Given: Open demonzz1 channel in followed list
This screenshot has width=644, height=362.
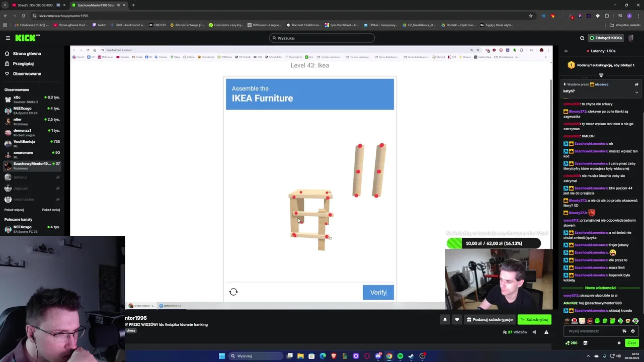Looking at the screenshot, I should [x=32, y=132].
